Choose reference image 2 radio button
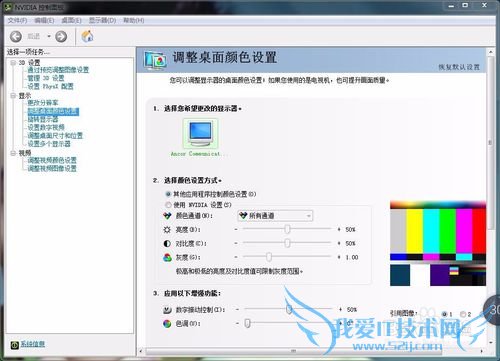The image size is (500, 361). click(x=463, y=314)
